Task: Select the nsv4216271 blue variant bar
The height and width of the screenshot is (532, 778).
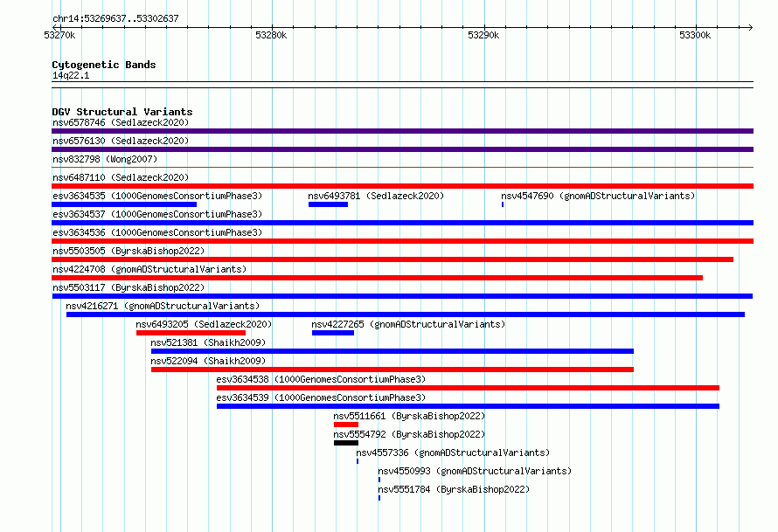Action: click(x=406, y=314)
